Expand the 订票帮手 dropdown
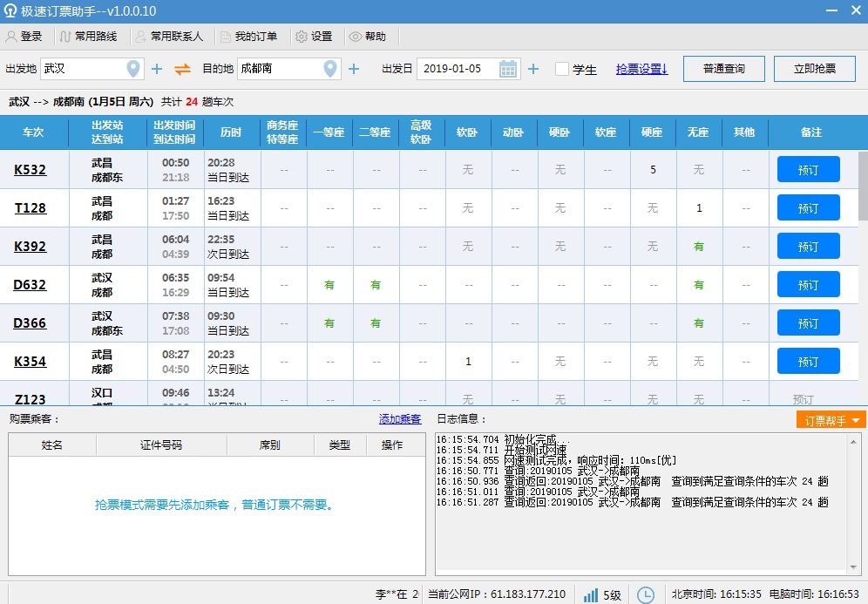 pyautogui.click(x=831, y=420)
